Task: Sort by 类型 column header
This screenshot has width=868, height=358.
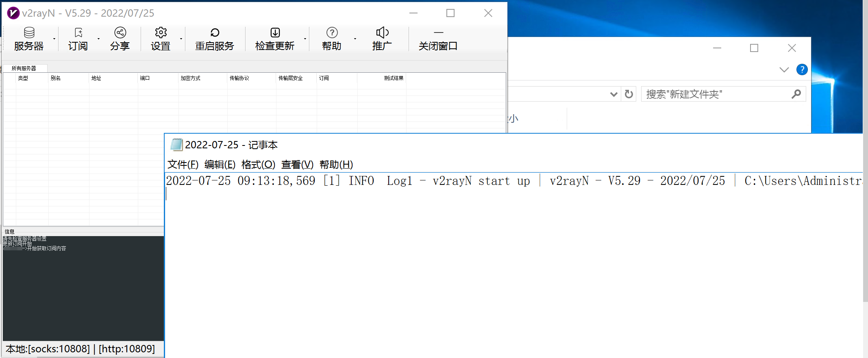Action: [x=32, y=78]
